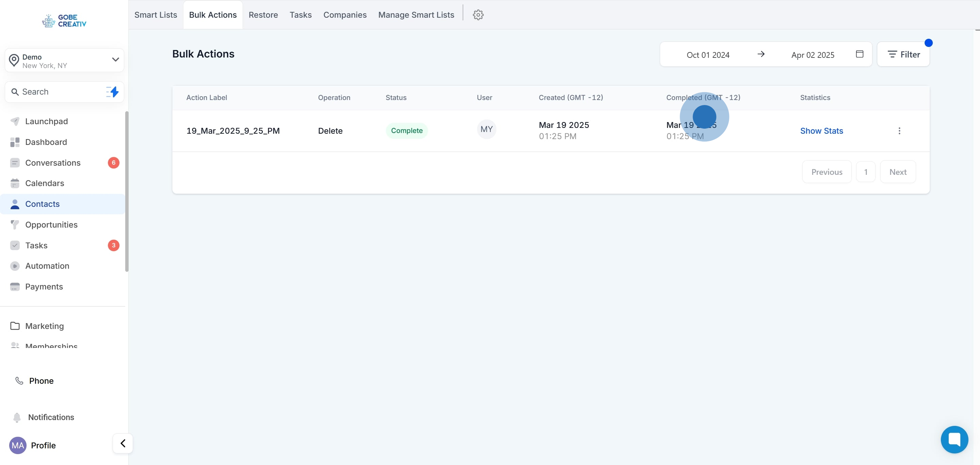Open the chat widget bubble

click(954, 439)
